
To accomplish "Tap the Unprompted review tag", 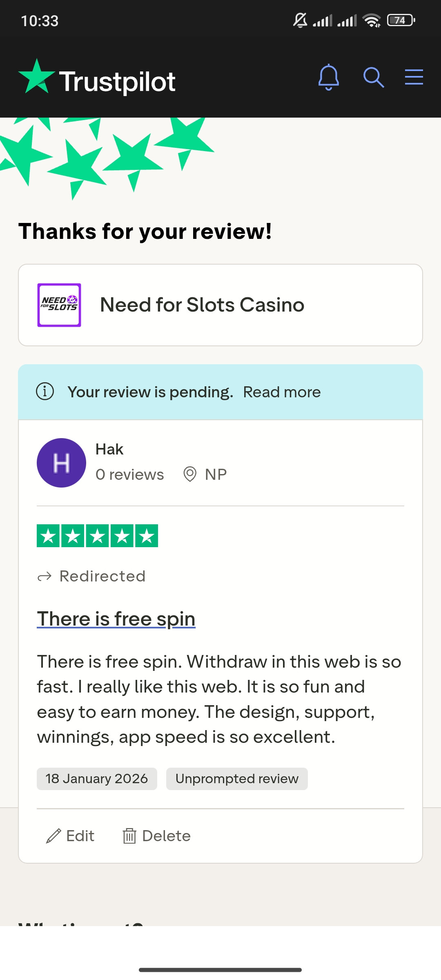I will click(237, 779).
